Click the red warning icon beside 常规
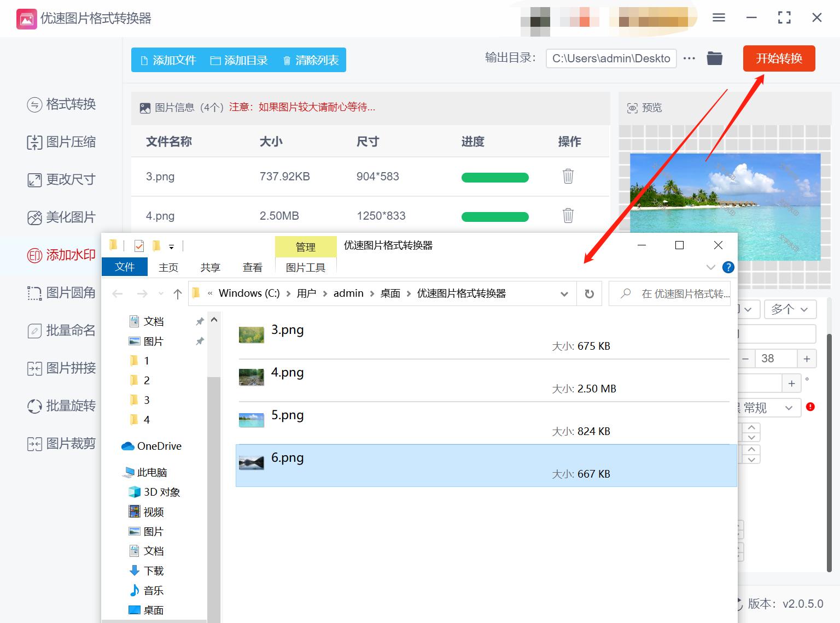 click(x=810, y=407)
